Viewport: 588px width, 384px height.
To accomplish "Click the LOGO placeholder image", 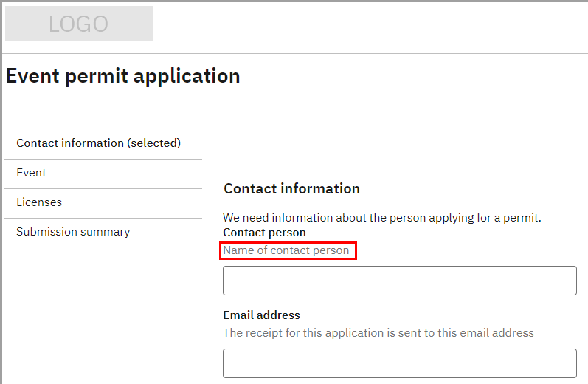I will click(x=79, y=24).
